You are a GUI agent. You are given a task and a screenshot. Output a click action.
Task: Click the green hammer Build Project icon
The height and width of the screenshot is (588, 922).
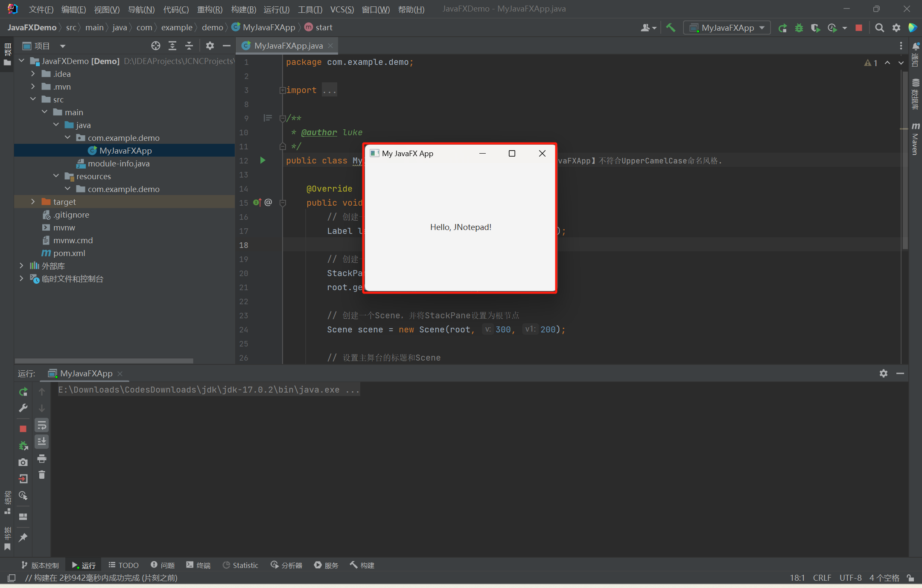(671, 28)
